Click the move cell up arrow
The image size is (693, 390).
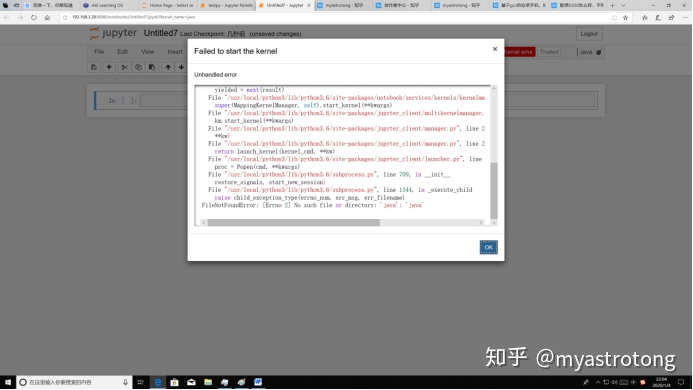coord(168,67)
